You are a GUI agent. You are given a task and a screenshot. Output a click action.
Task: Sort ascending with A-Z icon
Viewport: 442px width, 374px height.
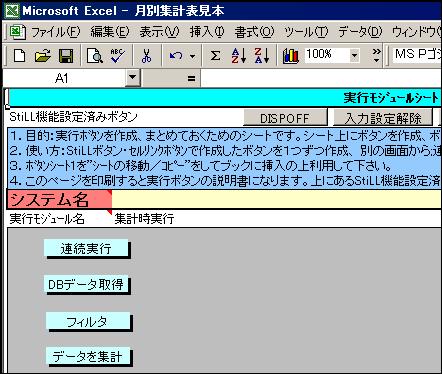239,56
